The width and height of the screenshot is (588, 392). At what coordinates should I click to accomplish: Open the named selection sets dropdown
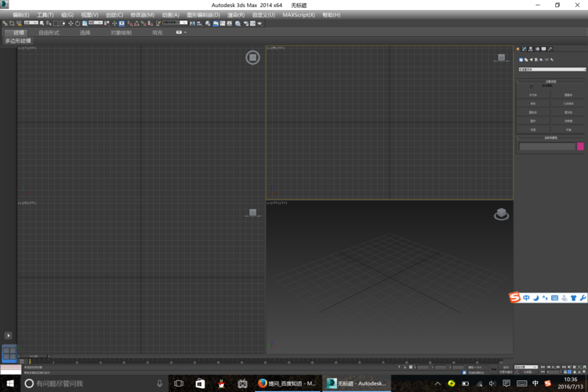point(175,23)
